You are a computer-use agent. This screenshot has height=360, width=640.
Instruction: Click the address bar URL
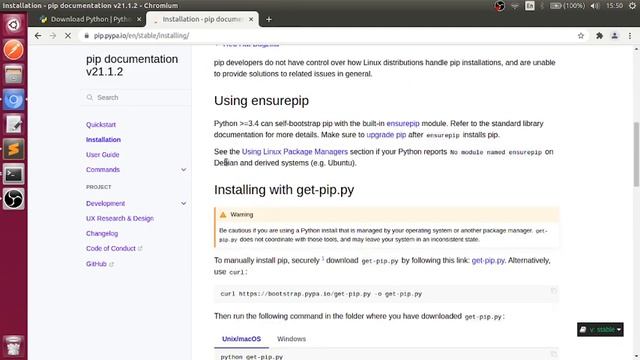click(x=141, y=36)
